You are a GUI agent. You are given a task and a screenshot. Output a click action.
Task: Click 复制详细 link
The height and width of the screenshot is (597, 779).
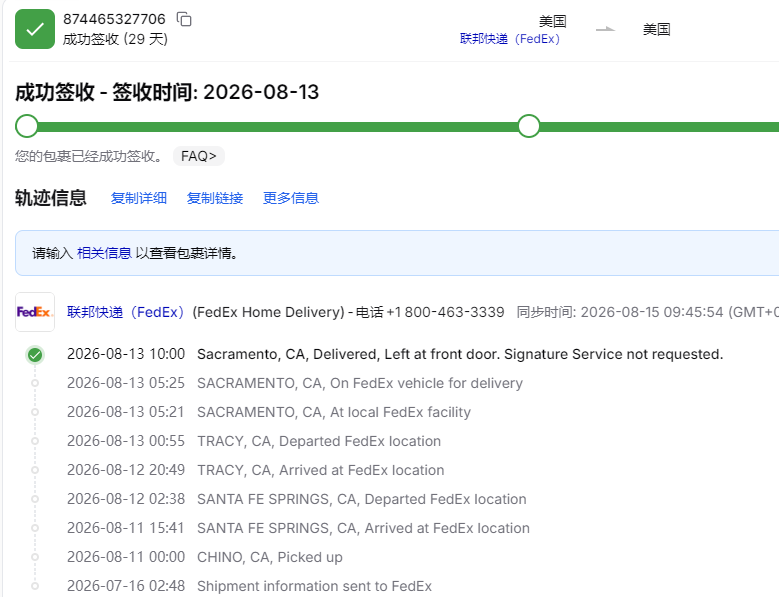(x=139, y=198)
